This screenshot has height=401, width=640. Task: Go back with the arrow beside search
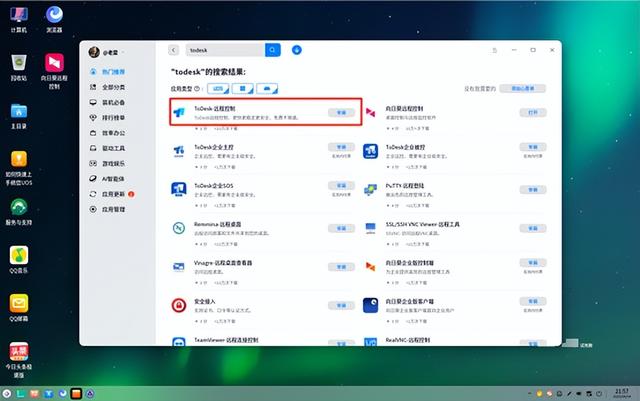173,50
